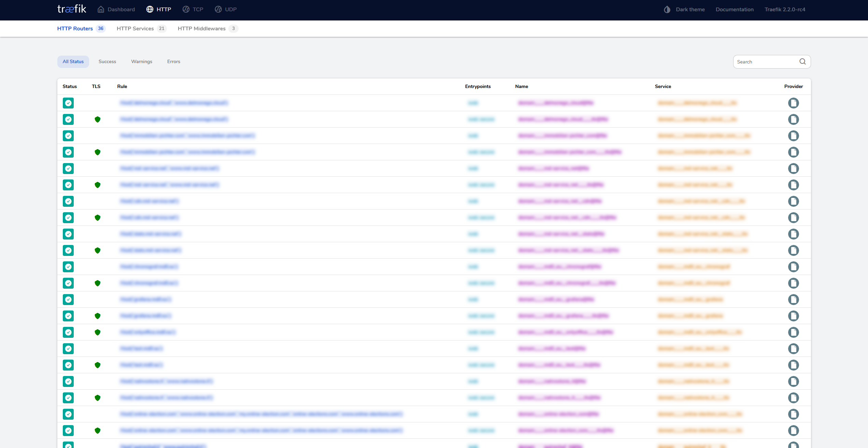Viewport: 868px width, 448px height.
Task: Select the All Status filter
Action: (x=73, y=61)
